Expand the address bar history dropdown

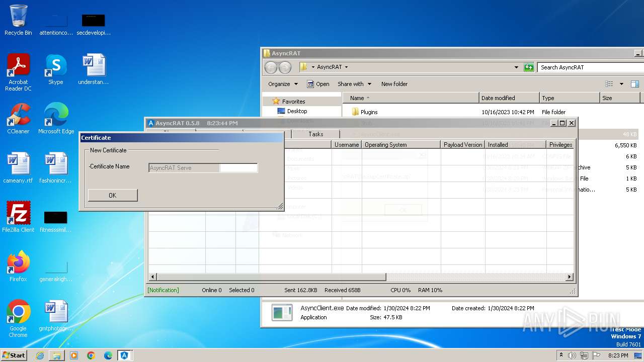click(516, 67)
